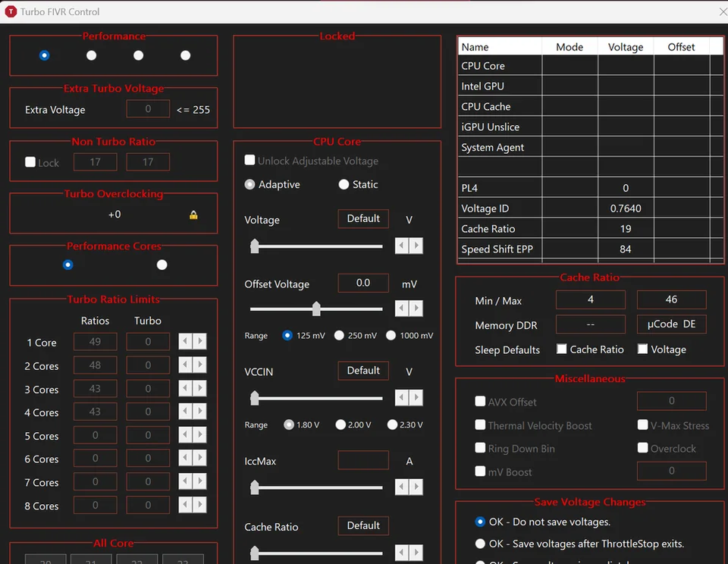Screen dimensions: 728x564
Task: Click the Voltage slider thumb
Action: (255, 246)
